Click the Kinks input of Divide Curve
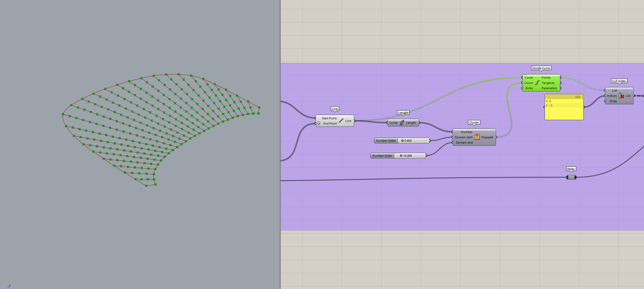The image size is (644, 289). (529, 88)
